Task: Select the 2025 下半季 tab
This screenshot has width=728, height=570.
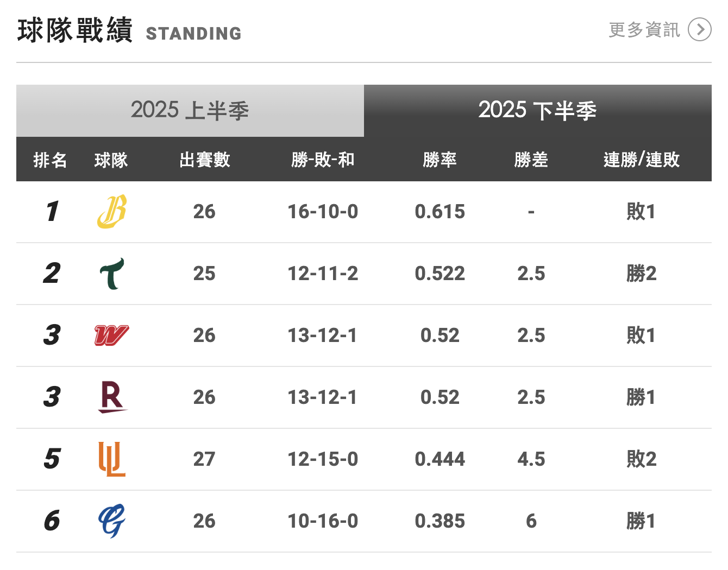Action: (537, 111)
